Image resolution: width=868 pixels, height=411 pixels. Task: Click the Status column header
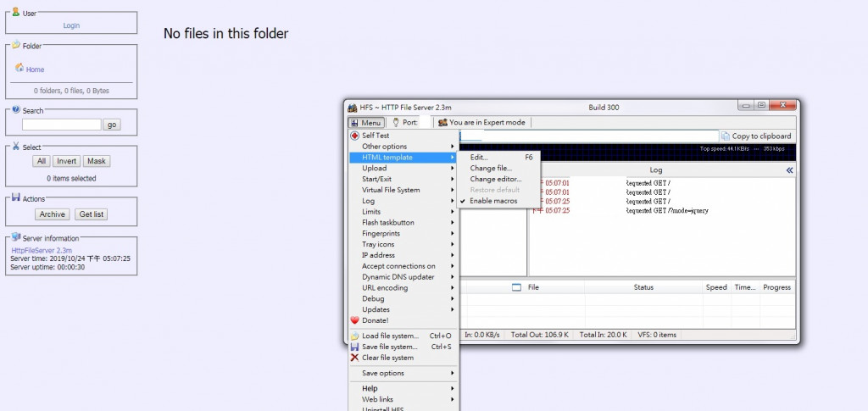tap(643, 287)
